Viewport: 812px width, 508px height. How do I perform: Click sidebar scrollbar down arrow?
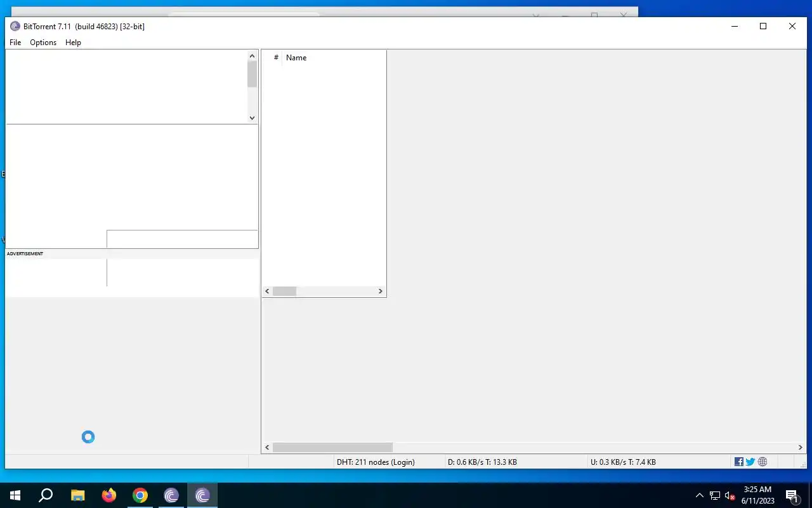coord(252,117)
